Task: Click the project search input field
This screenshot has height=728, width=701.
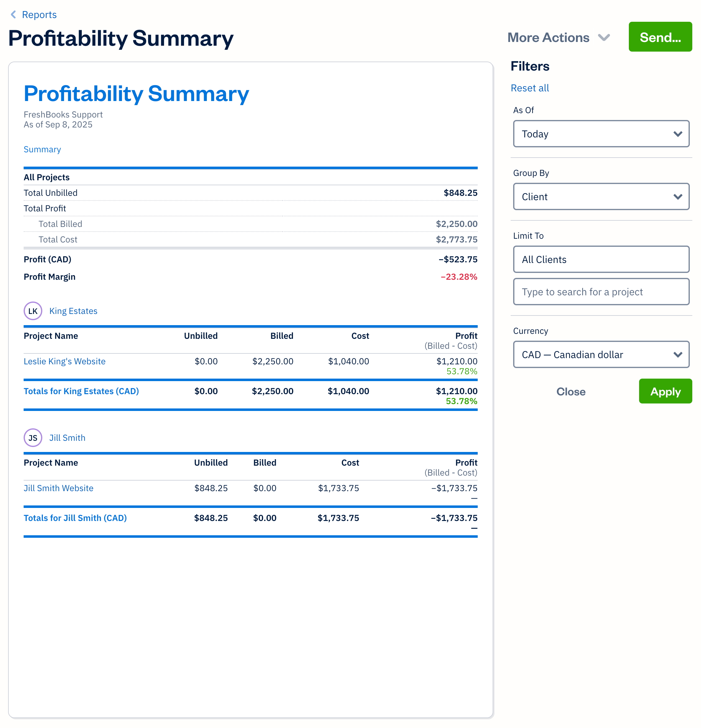Action: [x=601, y=292]
